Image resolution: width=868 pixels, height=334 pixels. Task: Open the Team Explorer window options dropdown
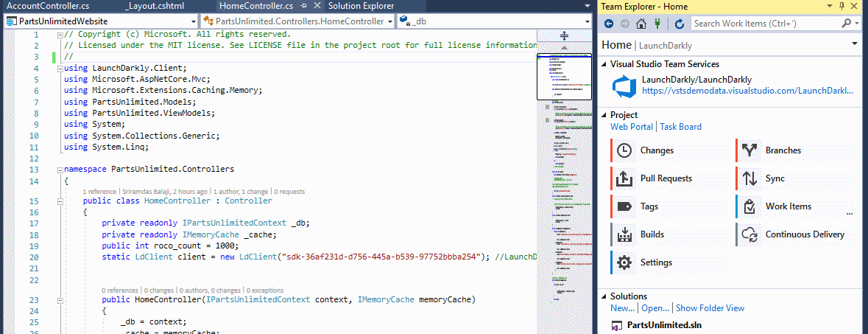829,6
